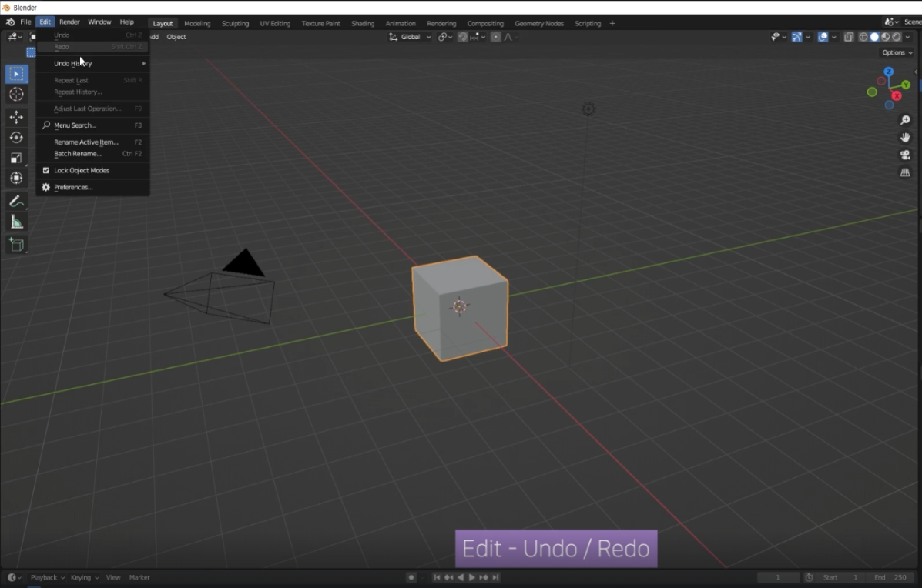Choose Rename Active Item entry

pyautogui.click(x=92, y=142)
